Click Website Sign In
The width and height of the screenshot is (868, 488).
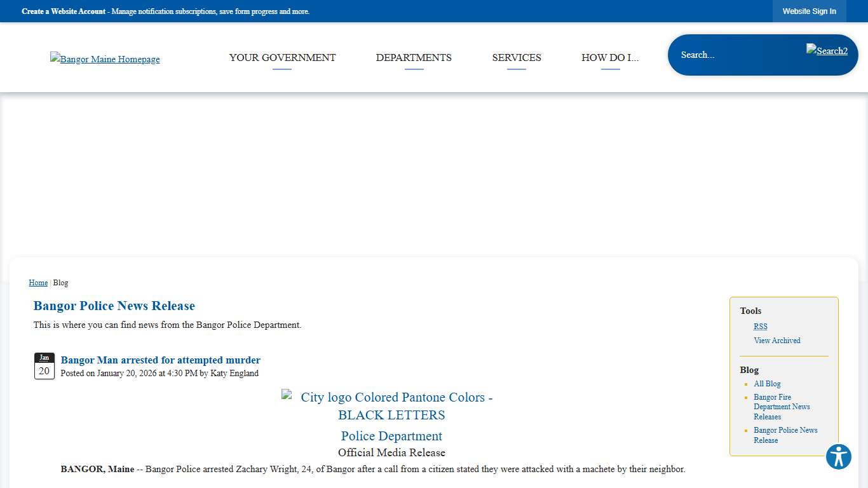point(810,11)
